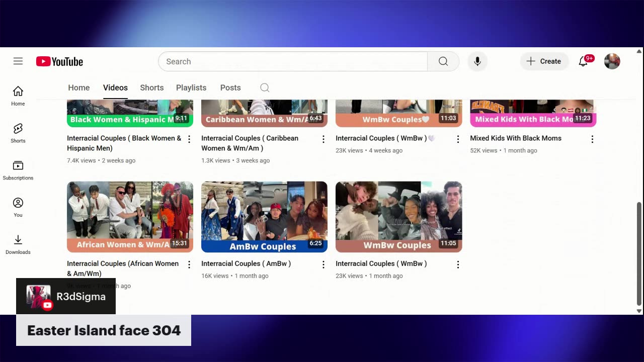Open the Interracial Couples ( AmBw ) title

(x=246, y=263)
